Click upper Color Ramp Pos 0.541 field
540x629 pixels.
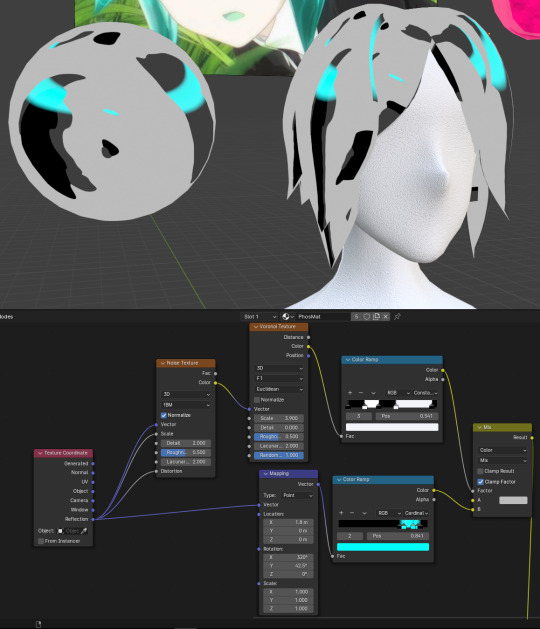(407, 416)
